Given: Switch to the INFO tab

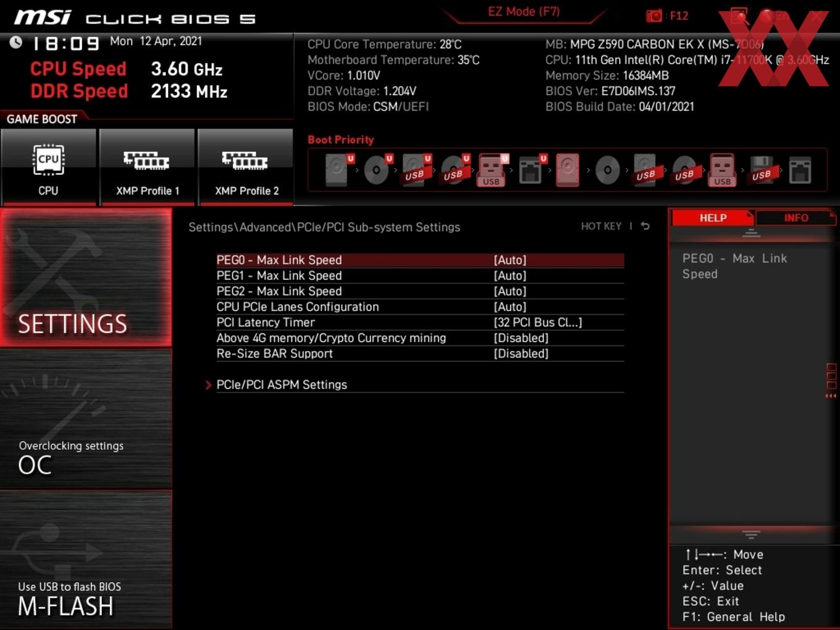Looking at the screenshot, I should [x=796, y=218].
